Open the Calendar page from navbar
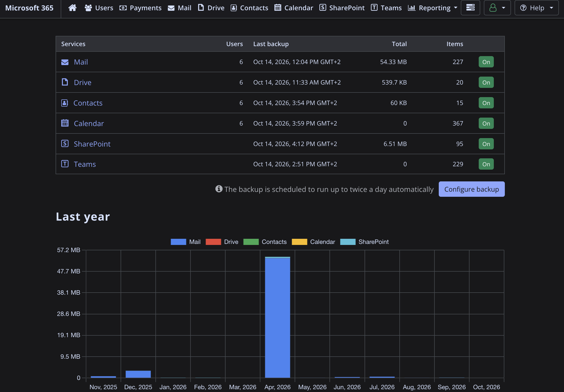The height and width of the screenshot is (392, 564). 294,8
